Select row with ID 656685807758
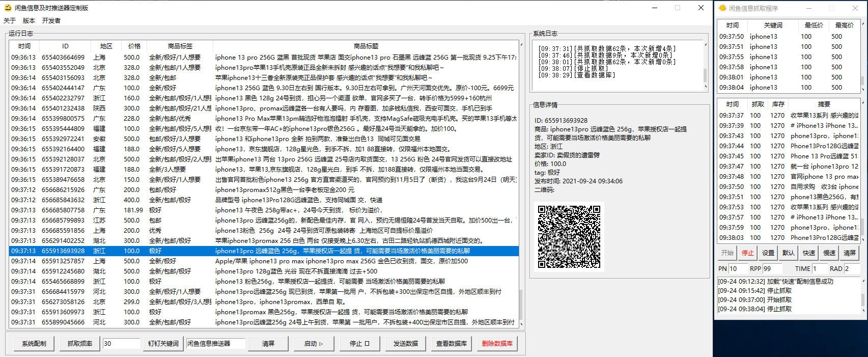Screen dimensions: 868x357 [x=264, y=210]
